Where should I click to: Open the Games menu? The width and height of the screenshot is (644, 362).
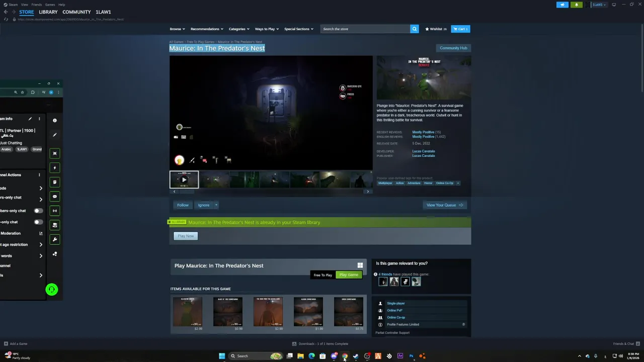50,5
